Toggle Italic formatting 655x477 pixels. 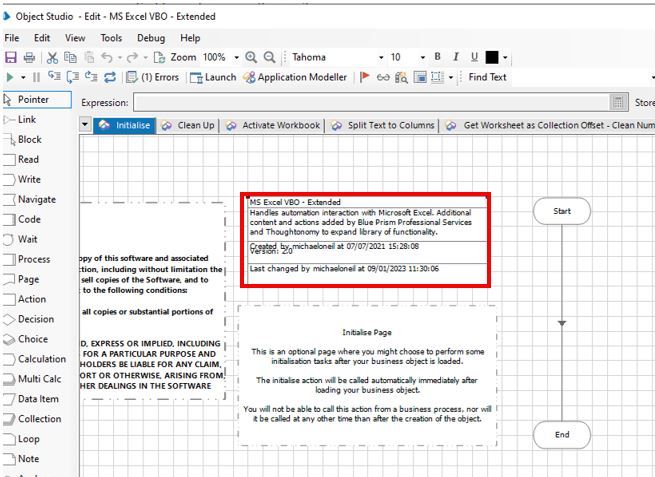click(x=456, y=56)
